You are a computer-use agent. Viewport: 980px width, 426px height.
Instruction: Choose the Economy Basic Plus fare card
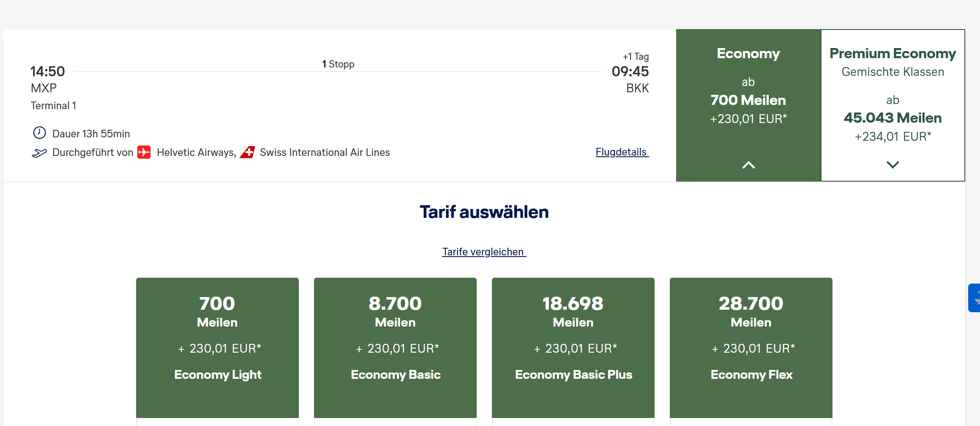(x=573, y=348)
